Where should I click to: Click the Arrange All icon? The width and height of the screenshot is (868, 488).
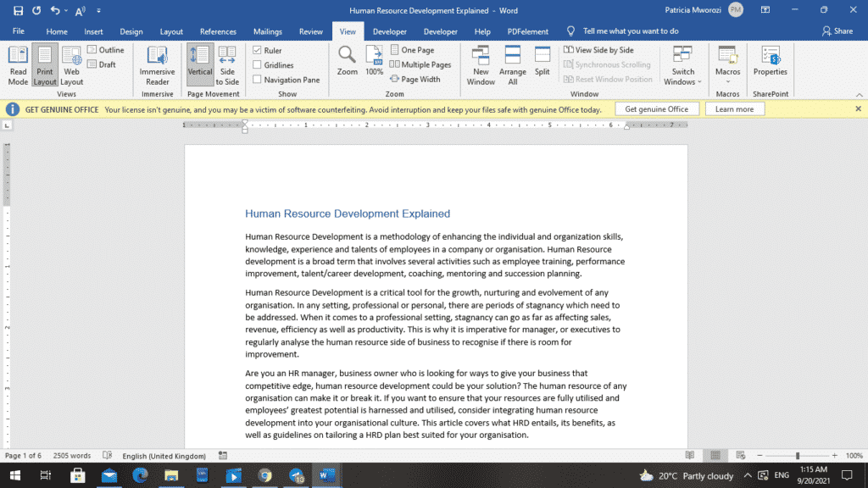(512, 64)
